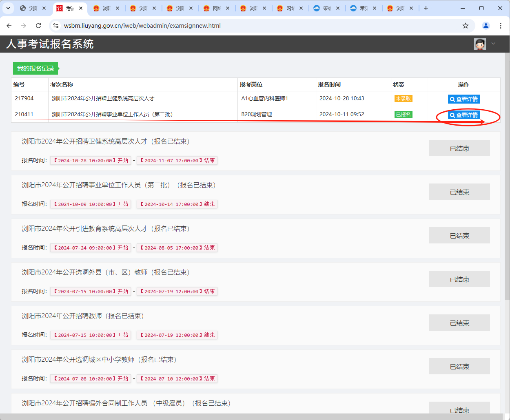View details for registration 210411
The image size is (510, 420).
[463, 115]
